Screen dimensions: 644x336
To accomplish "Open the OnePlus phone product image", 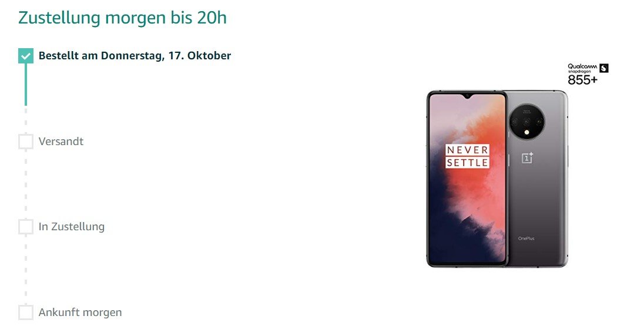I will pos(497,179).
